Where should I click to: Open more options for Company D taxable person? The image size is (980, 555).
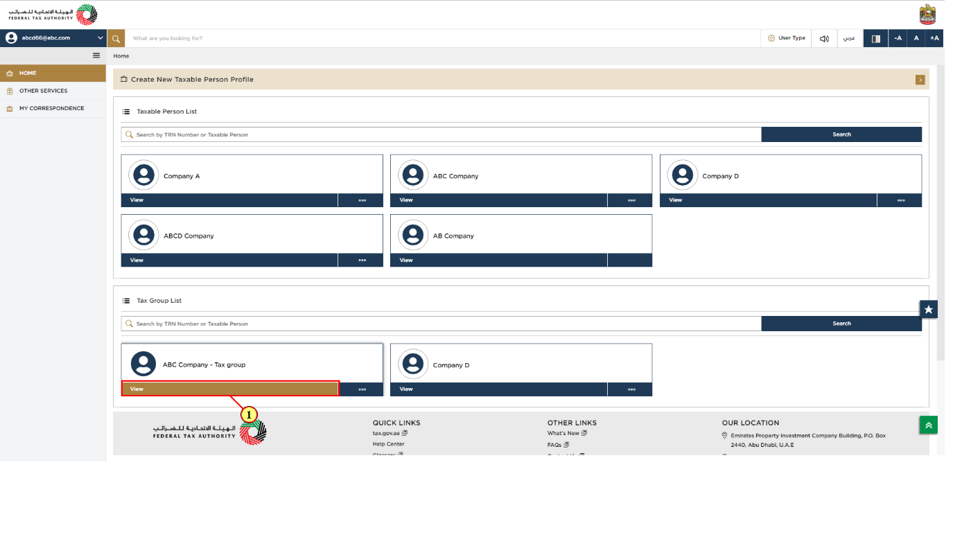(900, 200)
